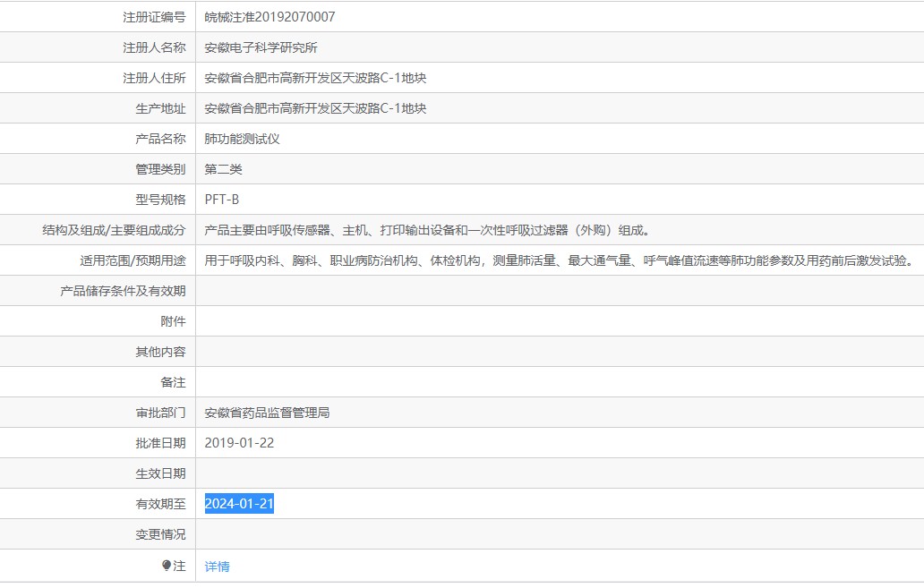Click the 有效期至 label
Viewport: 924px width, 588px height.
(x=161, y=504)
